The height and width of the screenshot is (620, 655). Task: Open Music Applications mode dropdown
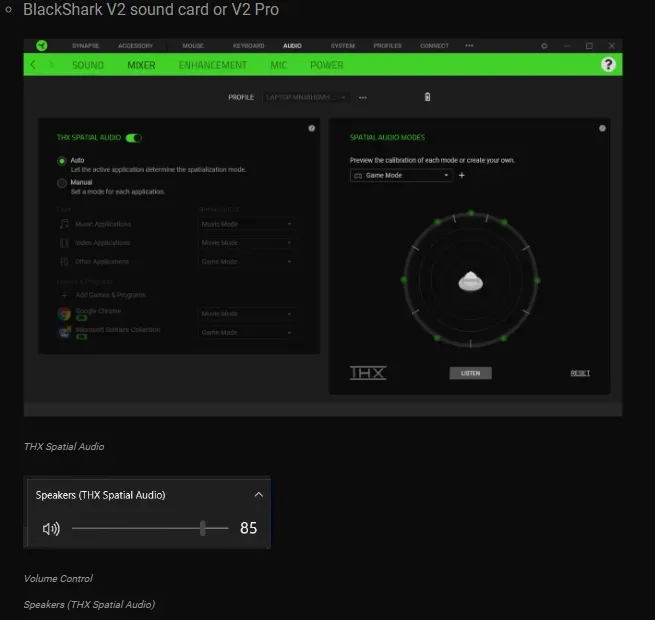[246, 224]
